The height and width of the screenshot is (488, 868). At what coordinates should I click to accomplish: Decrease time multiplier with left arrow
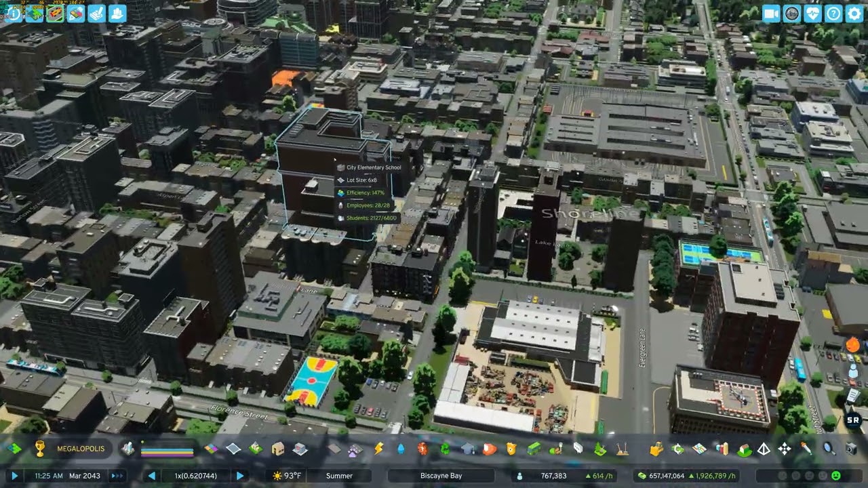pos(152,476)
